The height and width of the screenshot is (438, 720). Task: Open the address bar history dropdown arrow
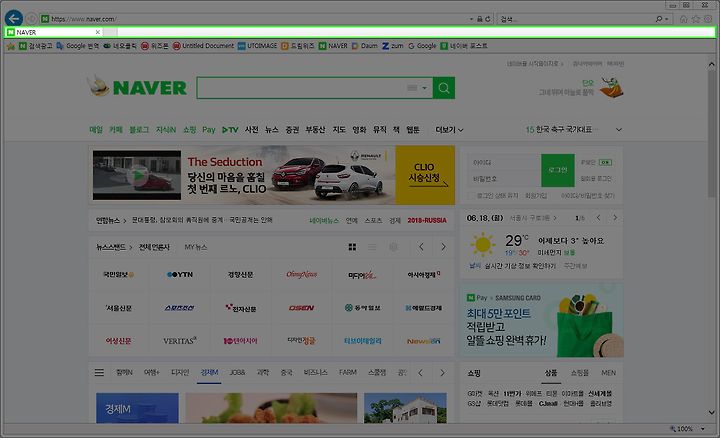pyautogui.click(x=471, y=19)
